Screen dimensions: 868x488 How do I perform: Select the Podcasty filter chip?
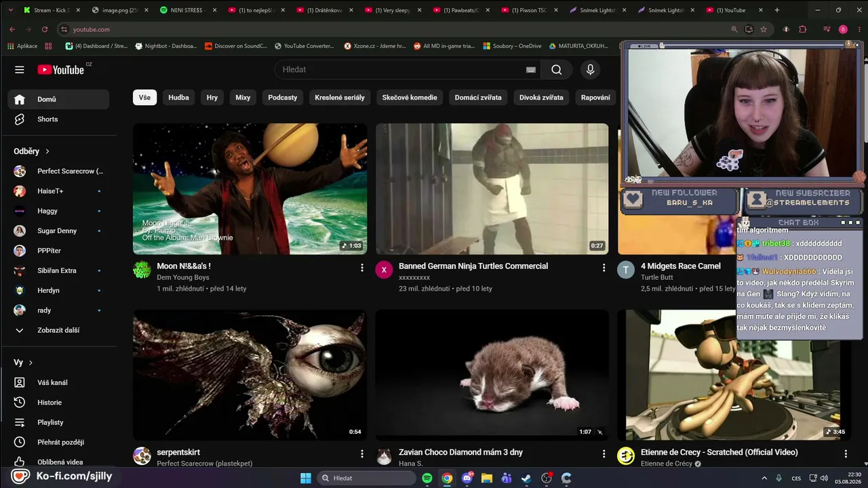pyautogui.click(x=283, y=98)
